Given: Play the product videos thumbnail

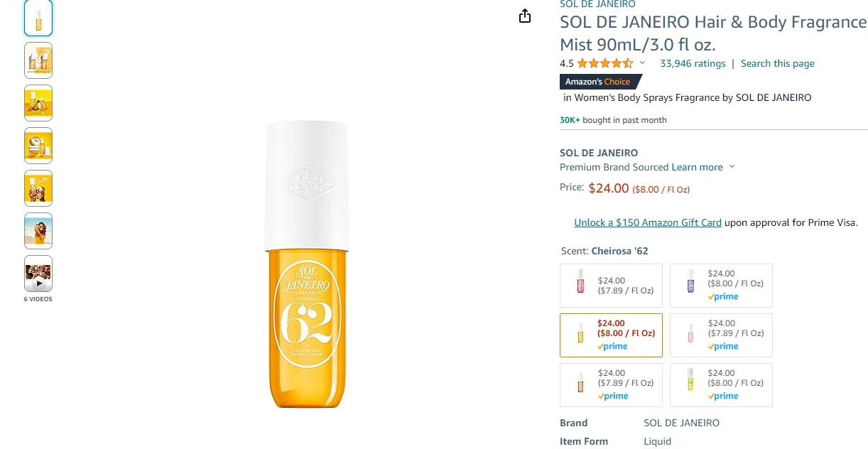Looking at the screenshot, I should click(x=38, y=274).
